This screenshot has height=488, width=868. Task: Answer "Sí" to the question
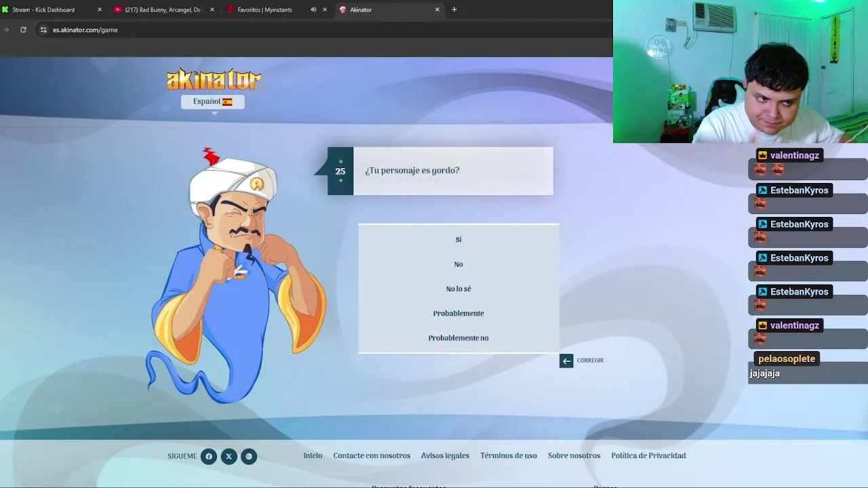(x=458, y=240)
